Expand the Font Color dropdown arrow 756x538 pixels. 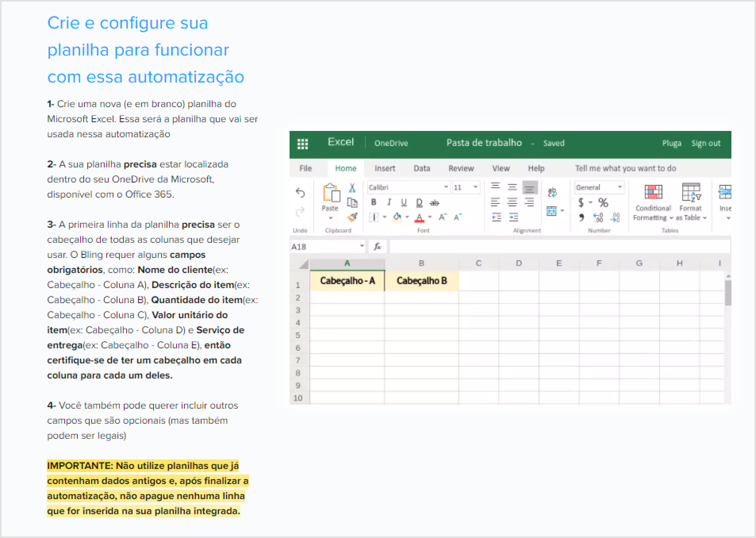pos(430,217)
